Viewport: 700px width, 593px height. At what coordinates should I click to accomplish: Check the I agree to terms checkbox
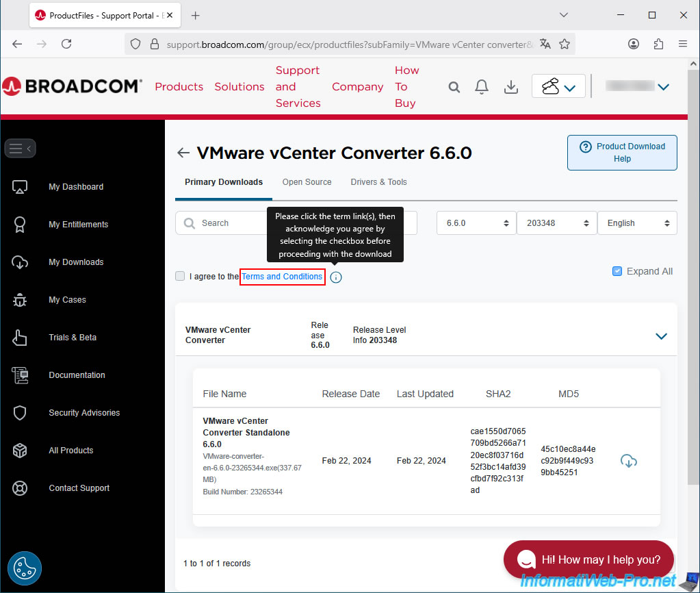tap(180, 276)
